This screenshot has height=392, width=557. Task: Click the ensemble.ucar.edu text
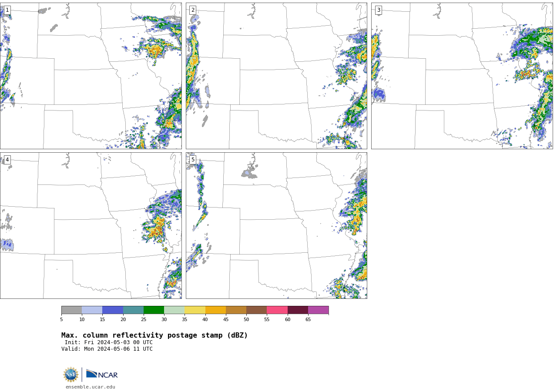[91, 387]
